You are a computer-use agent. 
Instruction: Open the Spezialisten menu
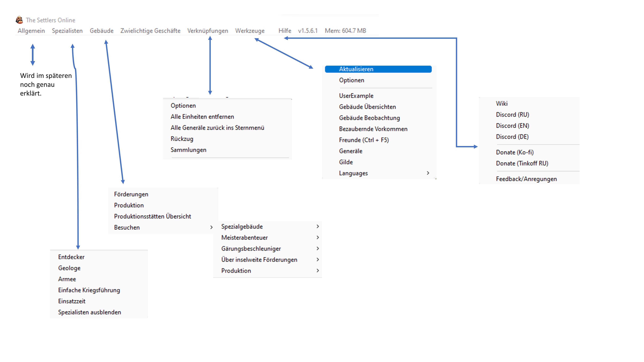click(x=67, y=31)
